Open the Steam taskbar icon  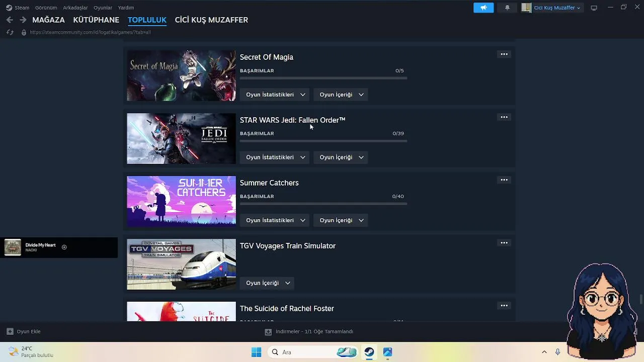[369, 352]
